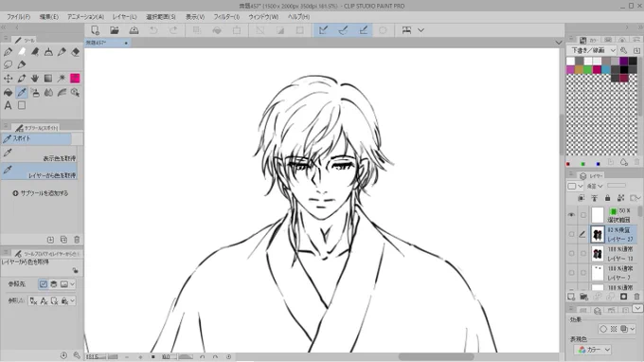Open ファイル(F) menu
The image size is (644, 362).
19,17
